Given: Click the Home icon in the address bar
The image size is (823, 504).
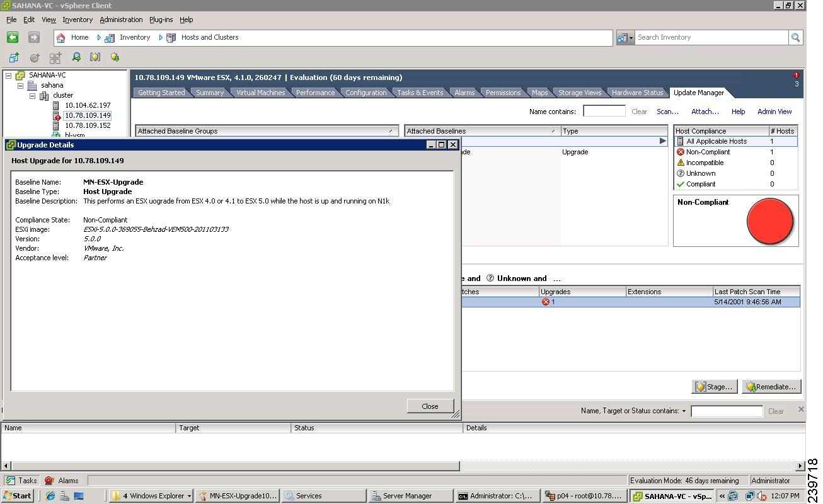Looking at the screenshot, I should pos(61,38).
